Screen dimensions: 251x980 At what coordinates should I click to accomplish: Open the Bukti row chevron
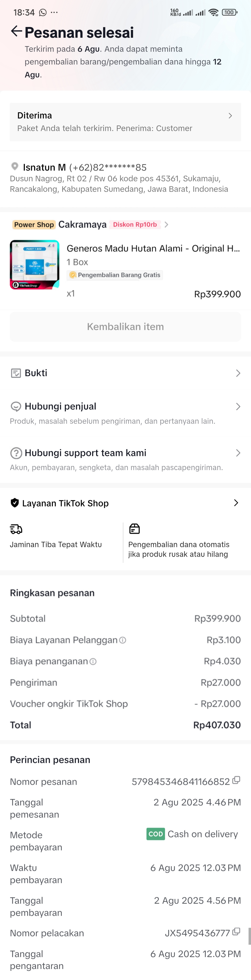[x=238, y=373]
